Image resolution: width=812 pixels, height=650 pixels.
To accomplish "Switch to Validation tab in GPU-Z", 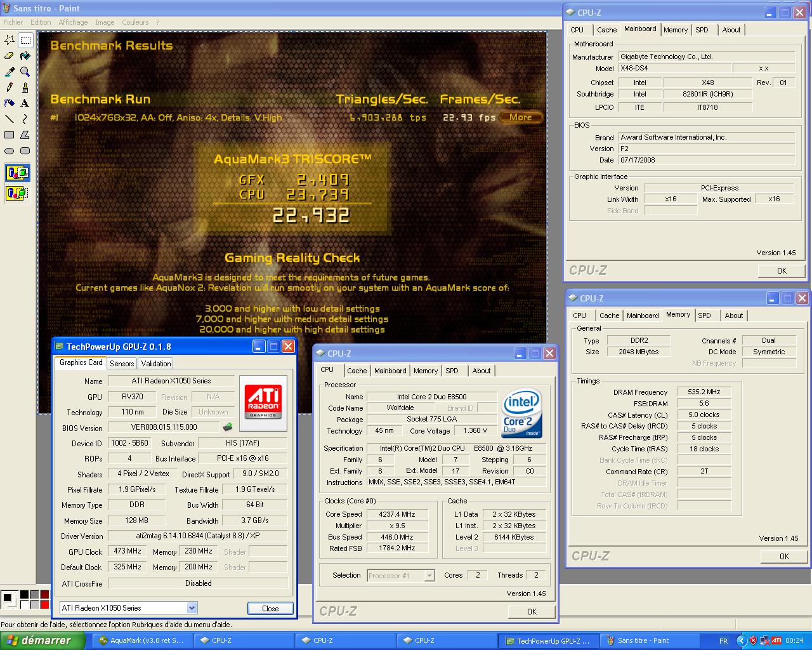I will point(155,364).
